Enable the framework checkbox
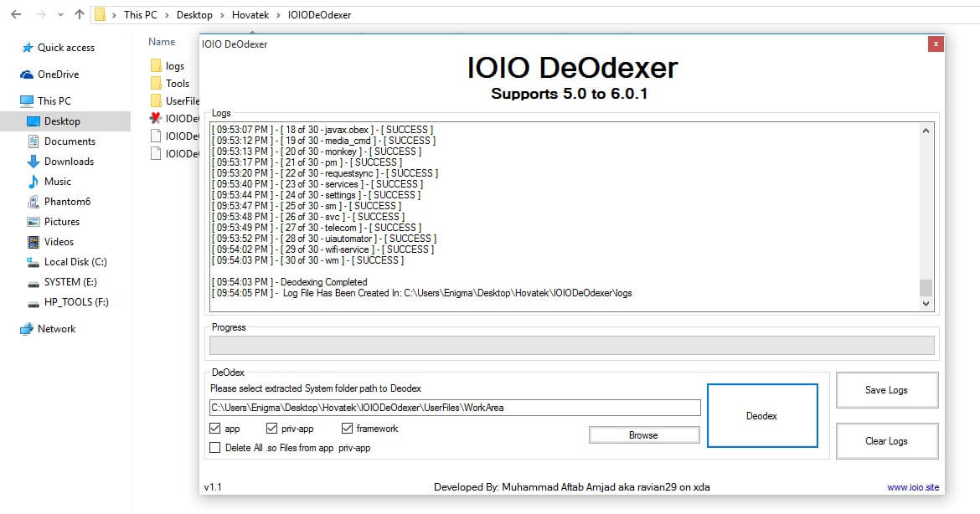980x514 pixels. point(347,428)
